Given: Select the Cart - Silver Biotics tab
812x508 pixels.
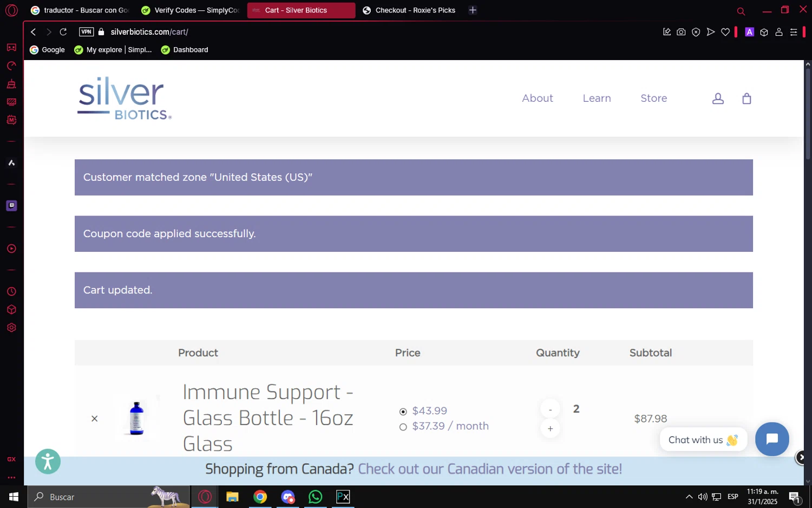Looking at the screenshot, I should click(301, 10).
